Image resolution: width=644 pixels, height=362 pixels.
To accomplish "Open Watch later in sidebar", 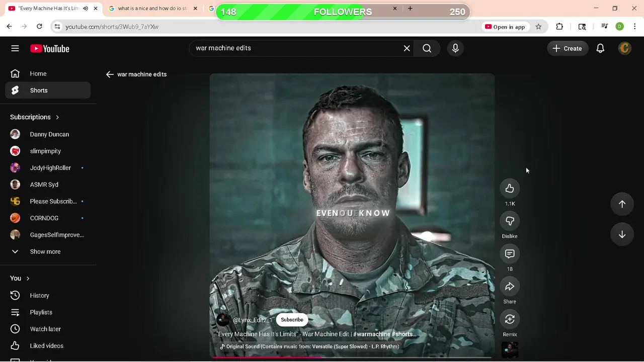I will 48,329.
